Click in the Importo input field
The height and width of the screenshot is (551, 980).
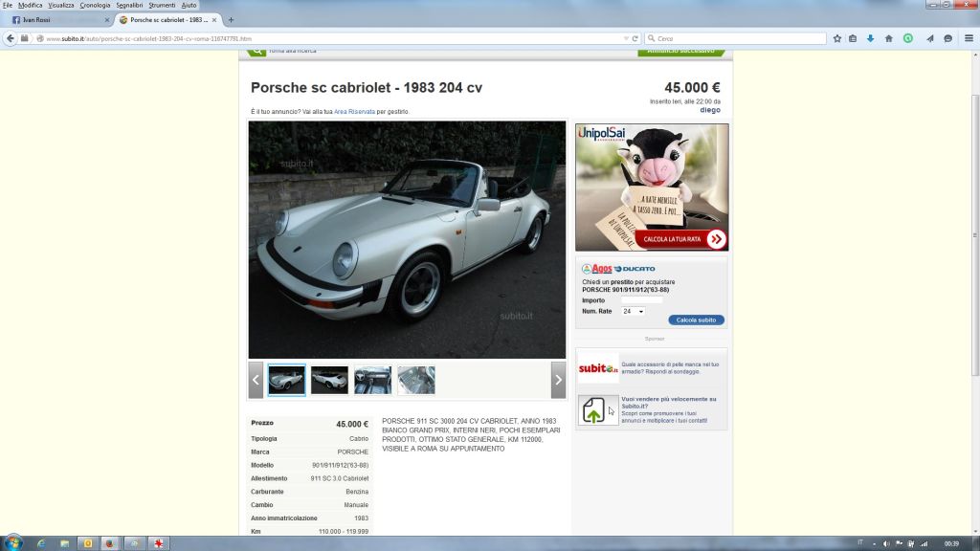[x=642, y=300]
